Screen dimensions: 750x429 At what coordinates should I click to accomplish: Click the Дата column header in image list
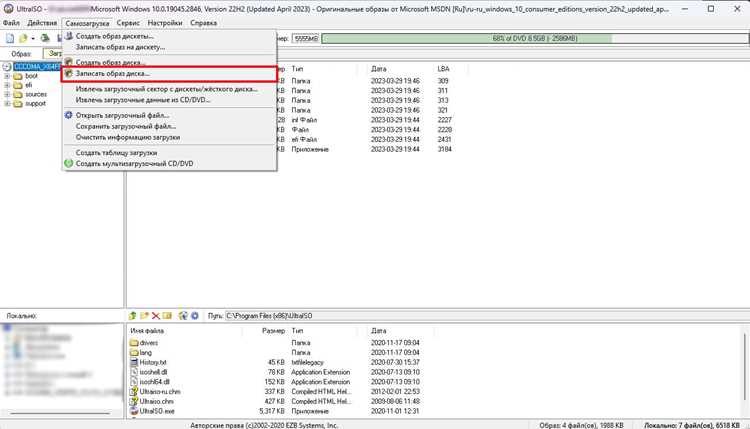click(x=378, y=69)
